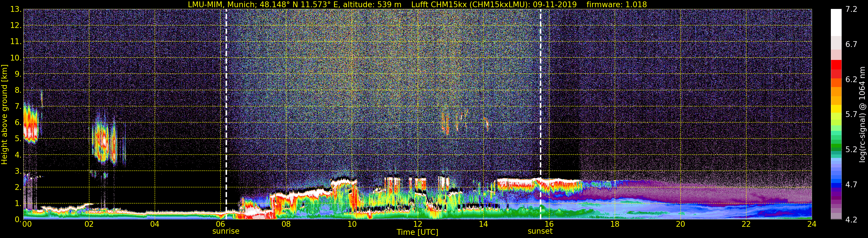Viewport: 868px width, 238px height.
Task: Click the blue segment of the colorbar
Action: pos(836,185)
